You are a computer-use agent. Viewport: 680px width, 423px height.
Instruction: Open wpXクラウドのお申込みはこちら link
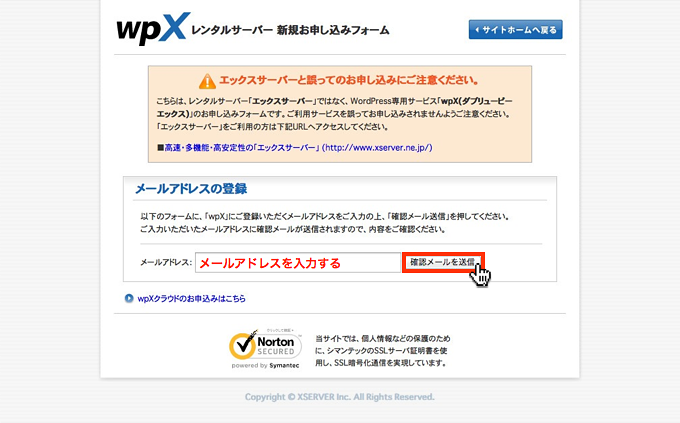191,298
